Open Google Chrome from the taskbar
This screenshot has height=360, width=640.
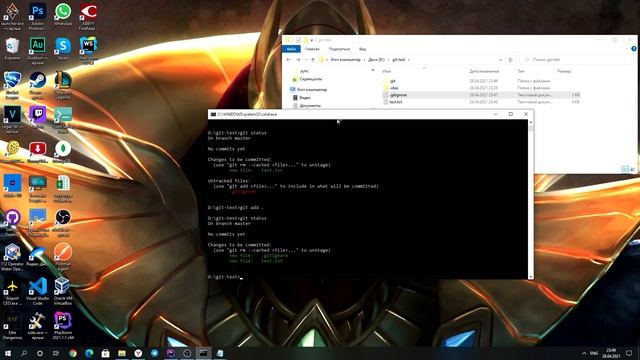click(x=73, y=353)
